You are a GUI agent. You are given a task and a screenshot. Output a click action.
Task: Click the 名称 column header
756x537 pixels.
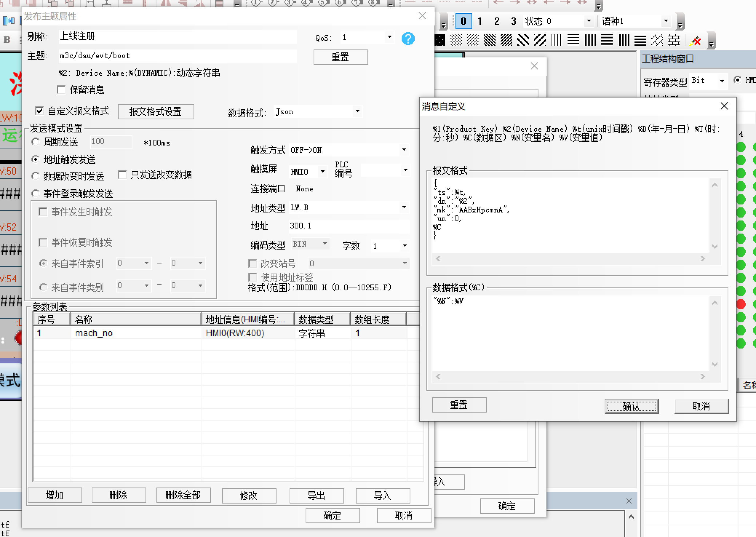pyautogui.click(x=135, y=319)
